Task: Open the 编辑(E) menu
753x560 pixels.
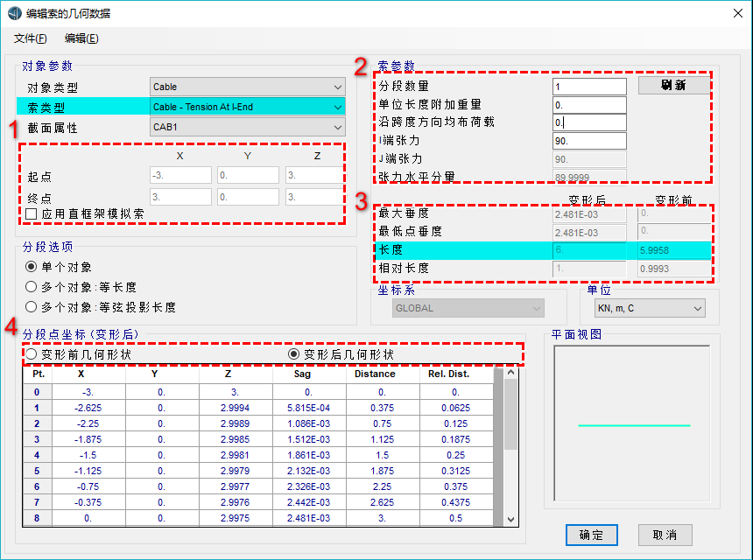Action: point(81,38)
